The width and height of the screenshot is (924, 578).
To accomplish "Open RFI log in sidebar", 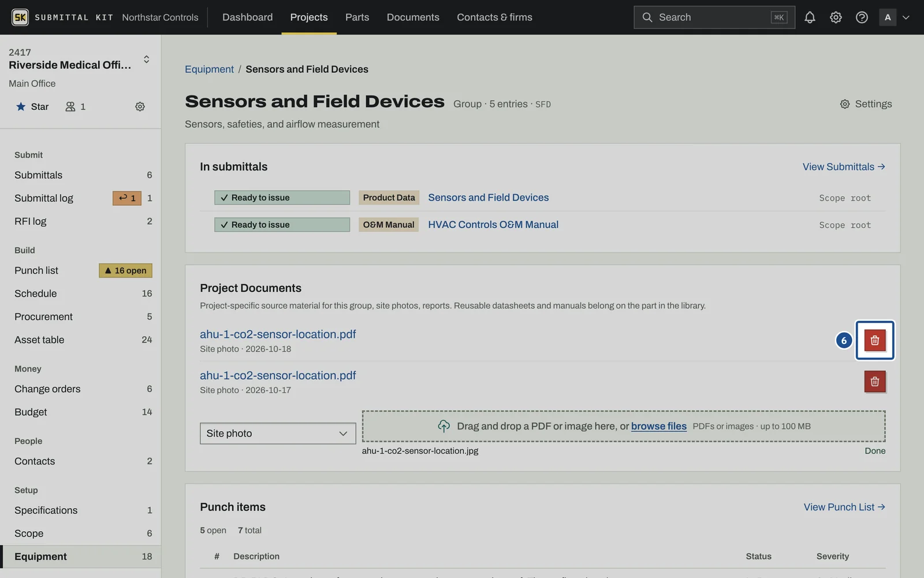I will (x=81, y=221).
